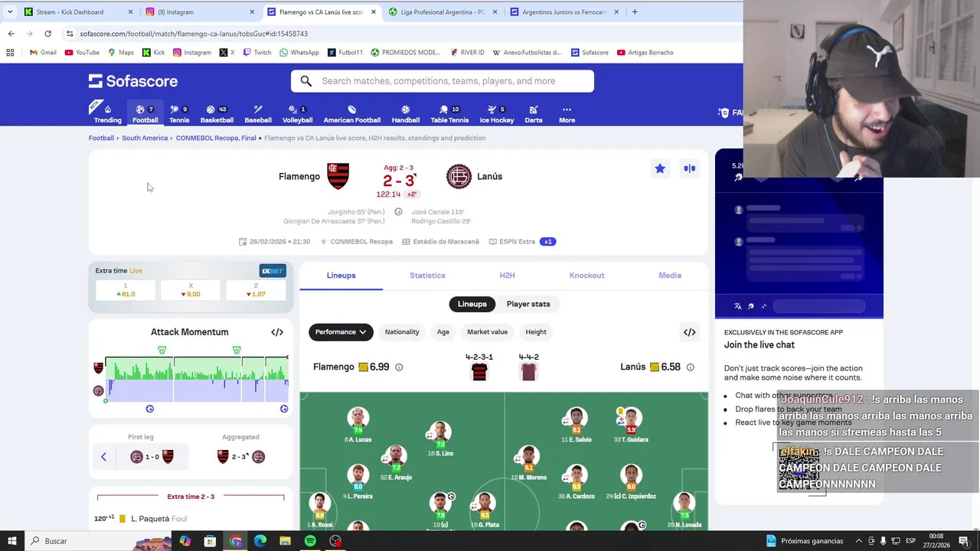Open the Lineups tab

point(341,275)
